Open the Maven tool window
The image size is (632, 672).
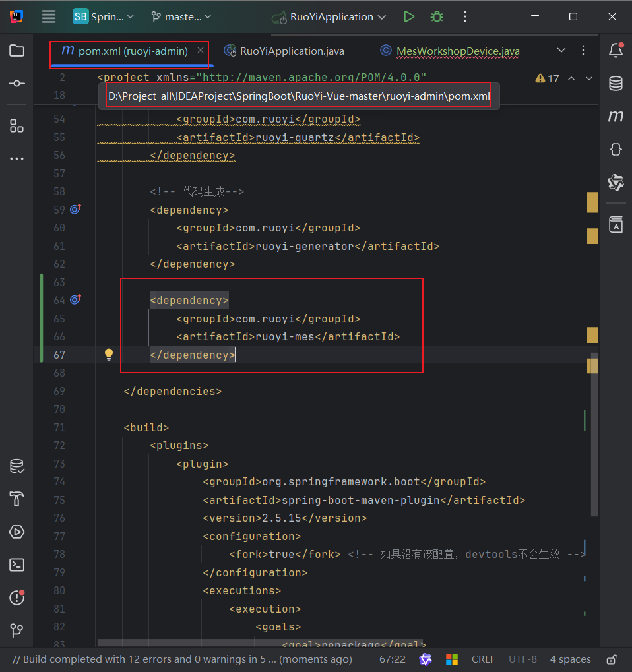(616, 116)
